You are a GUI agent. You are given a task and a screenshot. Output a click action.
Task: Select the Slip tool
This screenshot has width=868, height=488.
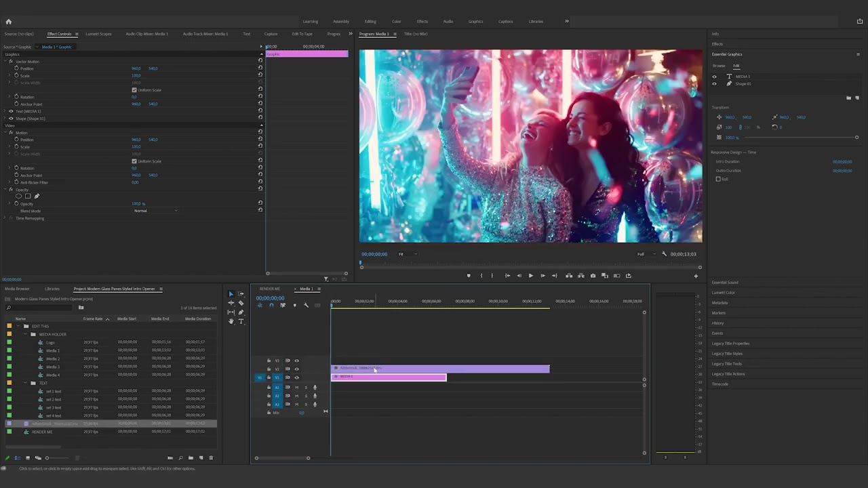(231, 312)
